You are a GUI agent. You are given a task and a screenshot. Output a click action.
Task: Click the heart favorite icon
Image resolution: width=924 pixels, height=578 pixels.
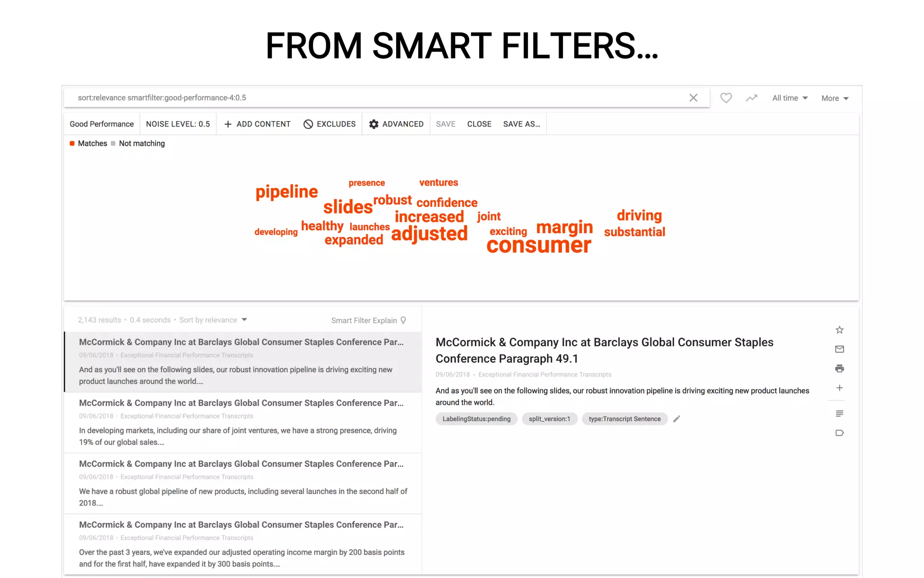click(726, 98)
